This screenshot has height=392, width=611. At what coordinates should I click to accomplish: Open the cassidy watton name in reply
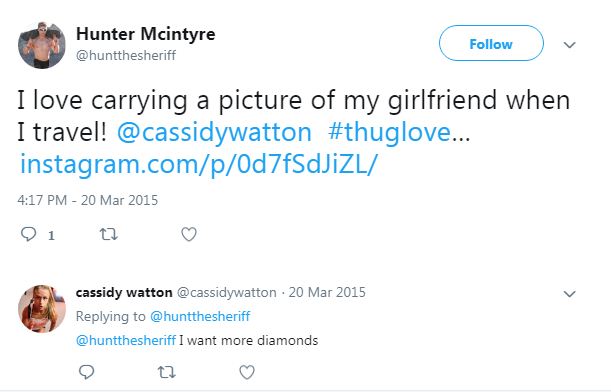point(124,292)
